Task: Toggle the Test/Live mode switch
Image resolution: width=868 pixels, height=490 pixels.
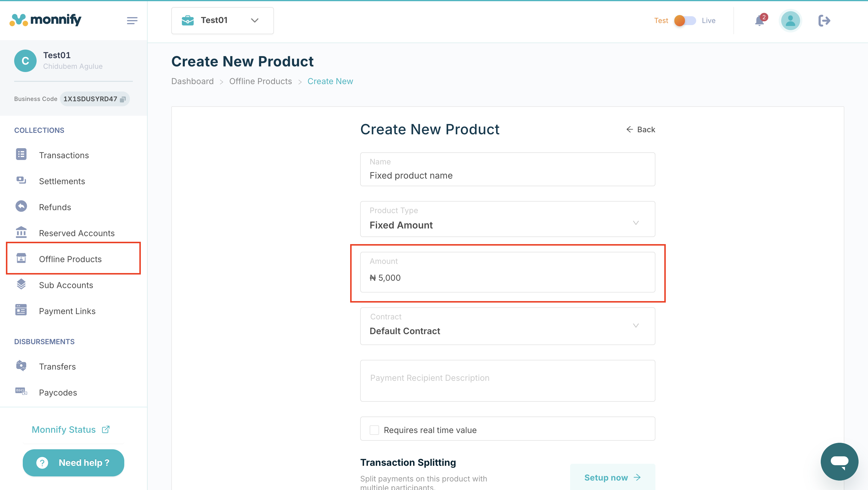Action: (685, 21)
